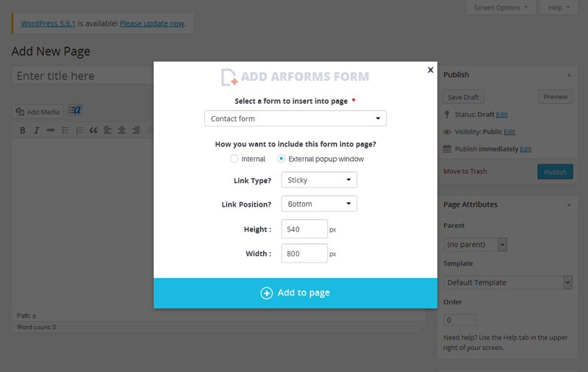Open the Parent page dropdown
The width and height of the screenshot is (588, 372).
(475, 245)
